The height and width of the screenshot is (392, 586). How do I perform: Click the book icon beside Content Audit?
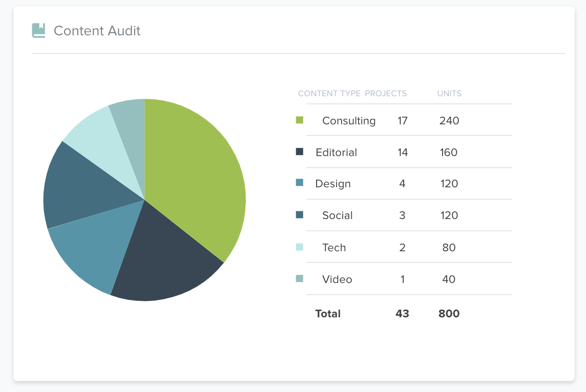pyautogui.click(x=38, y=30)
